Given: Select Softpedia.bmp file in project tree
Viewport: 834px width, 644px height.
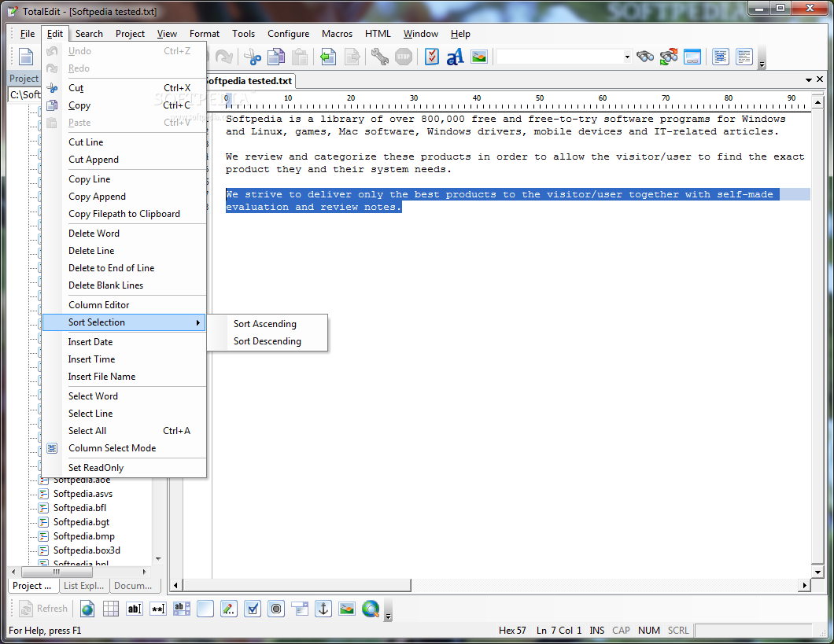Looking at the screenshot, I should (83, 536).
